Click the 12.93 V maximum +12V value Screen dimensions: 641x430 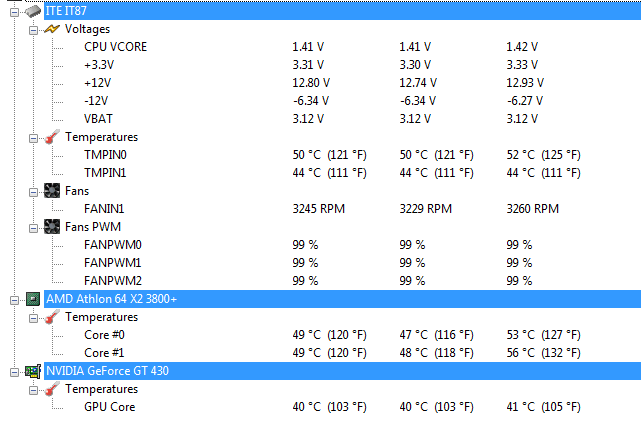(525, 83)
